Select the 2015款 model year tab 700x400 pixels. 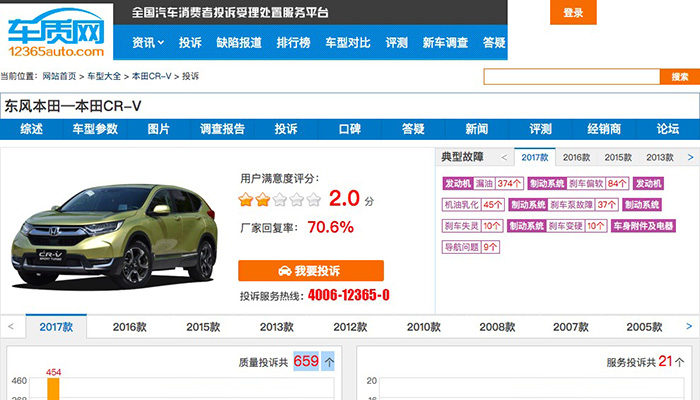(203, 327)
